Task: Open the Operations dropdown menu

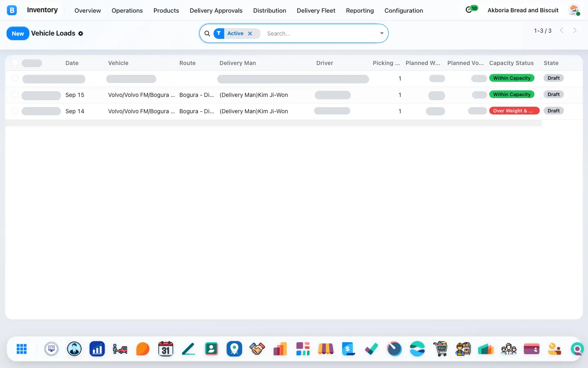Action: click(x=127, y=11)
